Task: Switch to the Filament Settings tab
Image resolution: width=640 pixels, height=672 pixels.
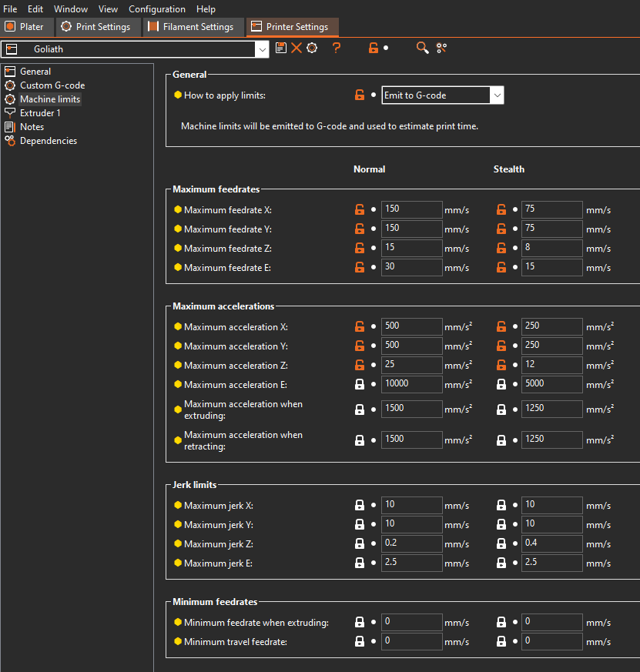Action: tap(193, 26)
